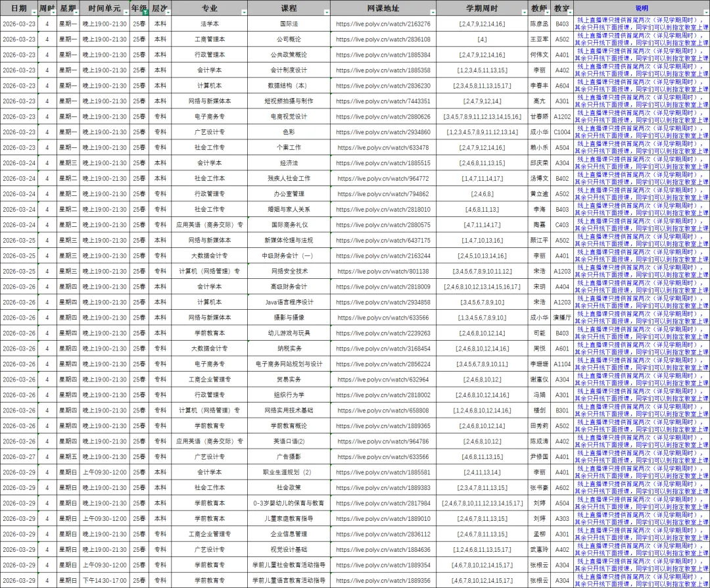Select the course cell 会计制度设计
This screenshot has height=588, width=710.
coord(289,70)
